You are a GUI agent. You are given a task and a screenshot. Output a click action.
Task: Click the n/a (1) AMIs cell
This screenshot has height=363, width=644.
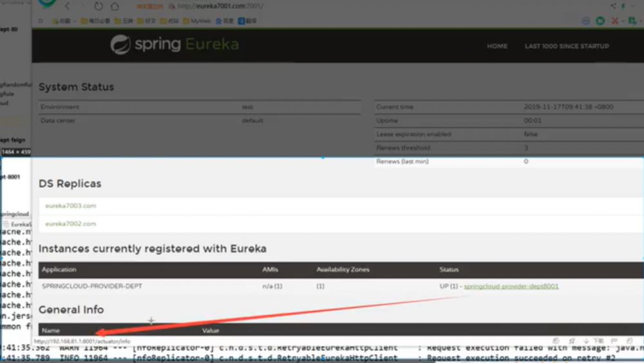coord(272,286)
